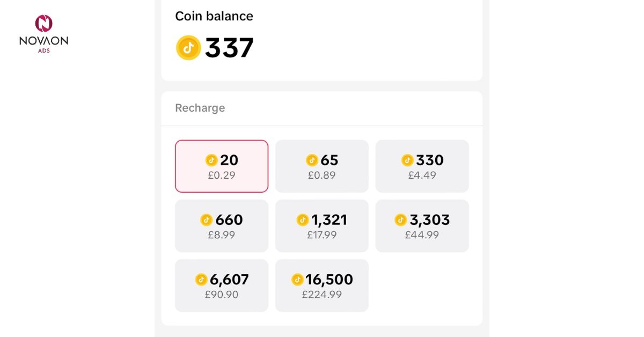The width and height of the screenshot is (644, 337).
Task: Tap the 3,303 coins £44.99 recharge tile
Action: pos(422,226)
